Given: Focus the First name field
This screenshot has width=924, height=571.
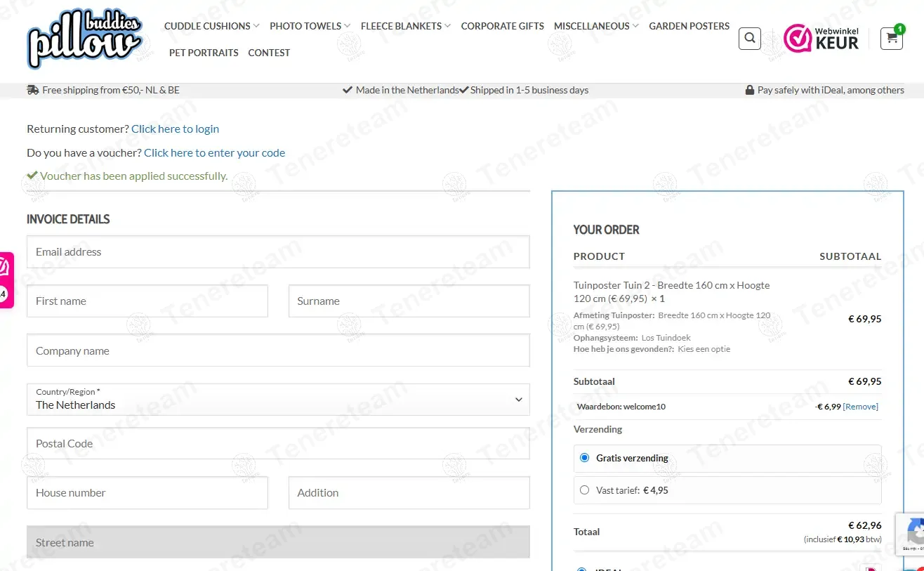Looking at the screenshot, I should [x=147, y=301].
